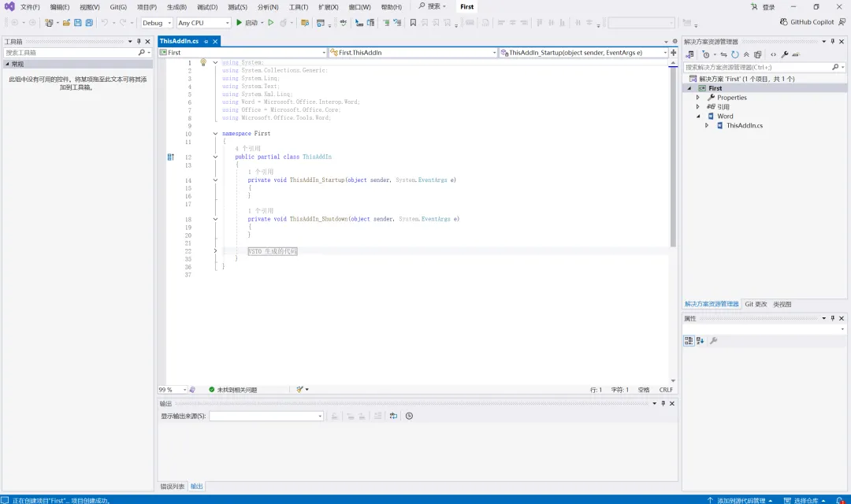Viewport: 851px width, 504px height.
Task: Click 添加到源代码管理 in status bar
Action: 740,500
